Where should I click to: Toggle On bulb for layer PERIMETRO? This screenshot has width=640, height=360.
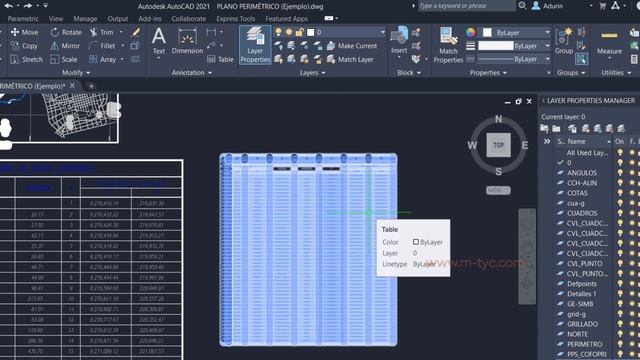620,344
